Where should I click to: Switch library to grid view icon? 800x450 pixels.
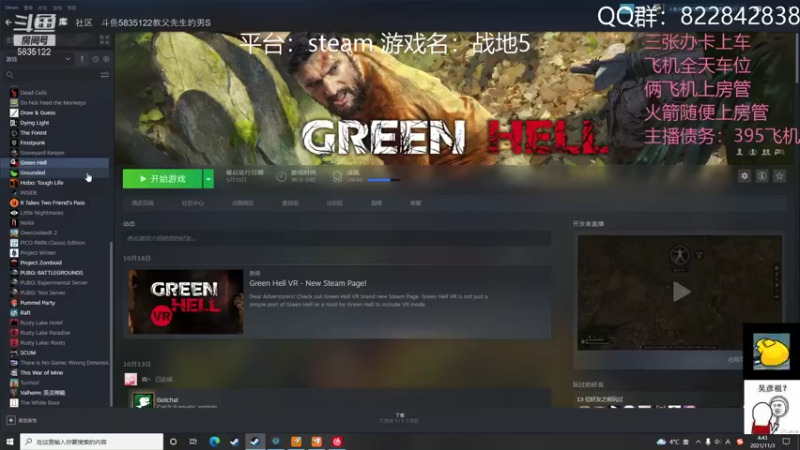[x=105, y=39]
